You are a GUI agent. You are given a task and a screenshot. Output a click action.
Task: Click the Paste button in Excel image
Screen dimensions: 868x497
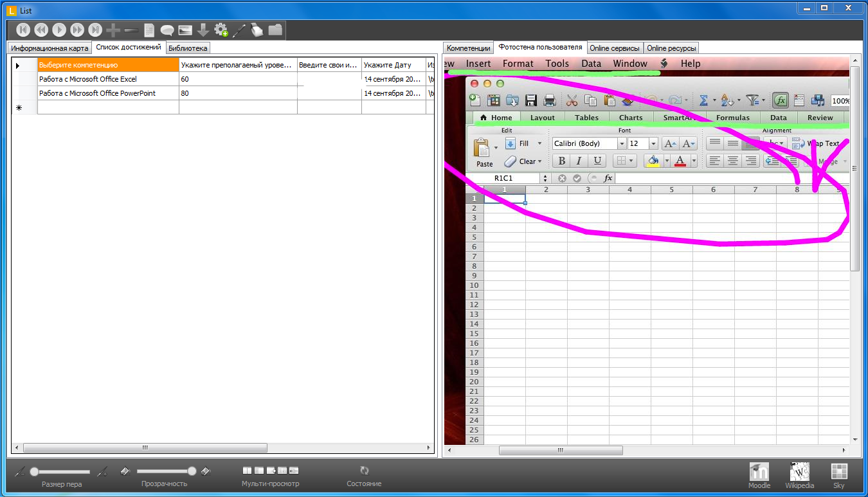(x=484, y=153)
